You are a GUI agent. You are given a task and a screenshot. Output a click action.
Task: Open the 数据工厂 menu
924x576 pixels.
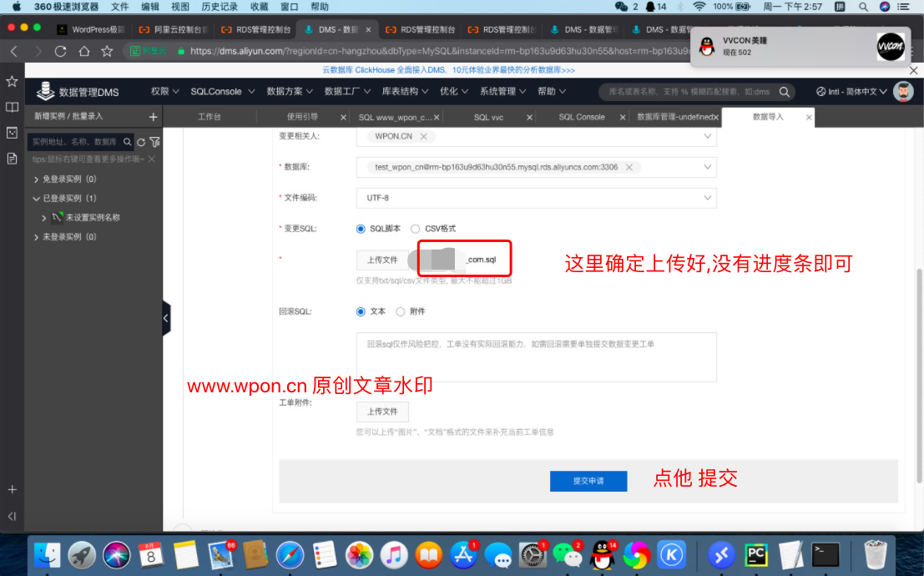347,91
